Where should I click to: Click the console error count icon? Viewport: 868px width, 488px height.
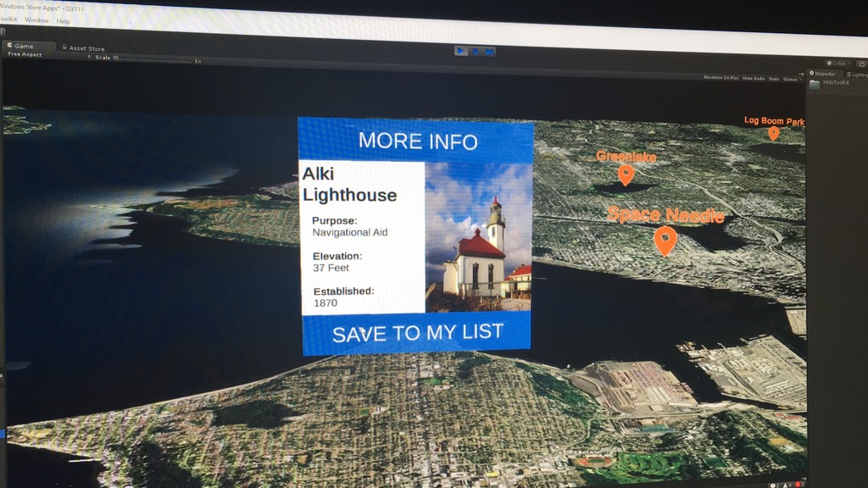[x=798, y=485]
